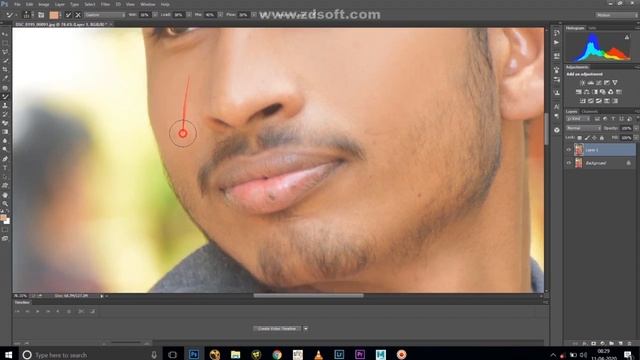Screen dimensions: 640x360
Task: Open the layer filter Kind dropdown
Action: coord(578,119)
